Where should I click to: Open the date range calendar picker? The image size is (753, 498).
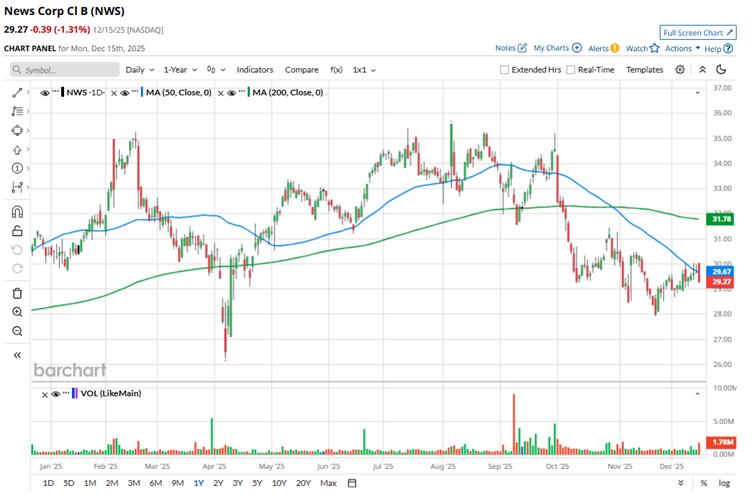pos(352,483)
